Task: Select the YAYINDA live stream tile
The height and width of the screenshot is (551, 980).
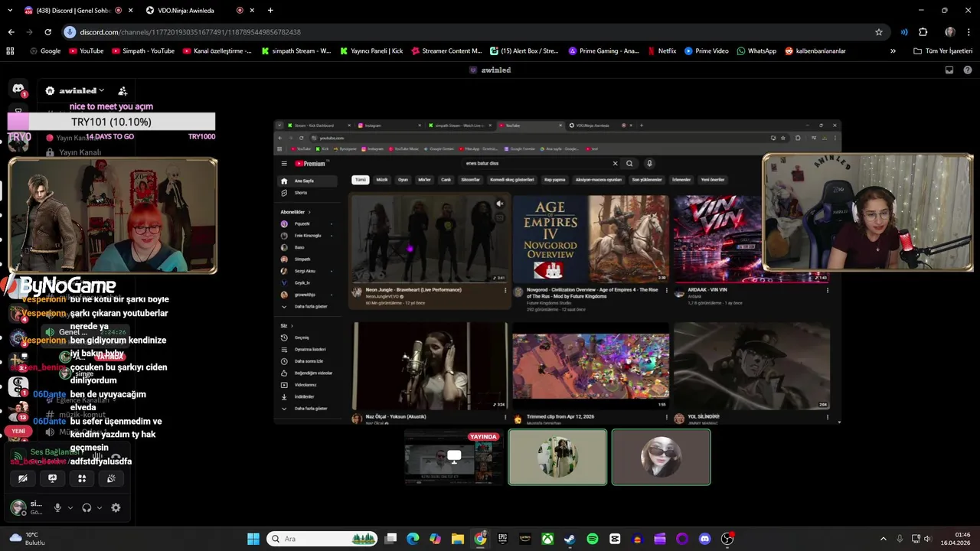Action: click(453, 457)
